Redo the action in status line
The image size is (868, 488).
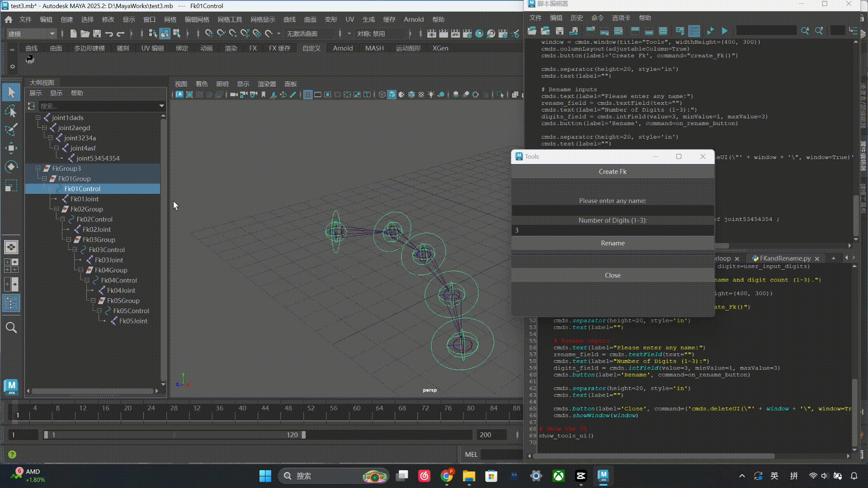(x=120, y=33)
